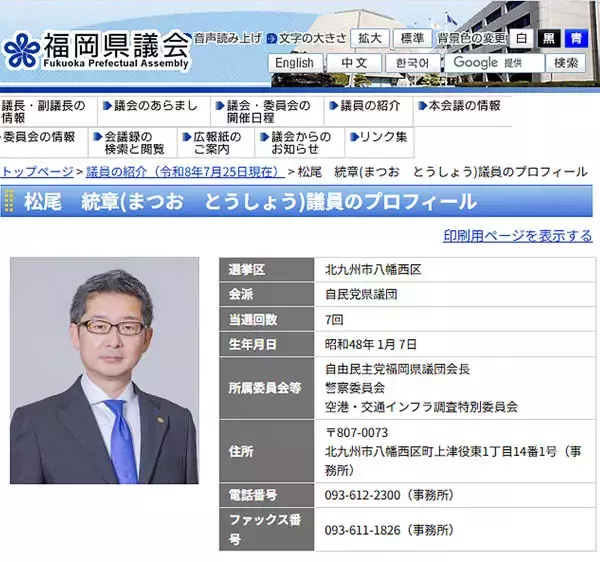Click the 7回 election count value
The width and height of the screenshot is (600, 562).
tap(334, 319)
